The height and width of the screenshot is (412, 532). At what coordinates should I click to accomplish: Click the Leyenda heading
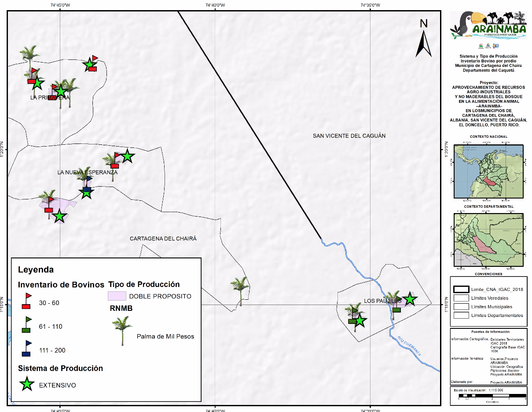coord(36,269)
